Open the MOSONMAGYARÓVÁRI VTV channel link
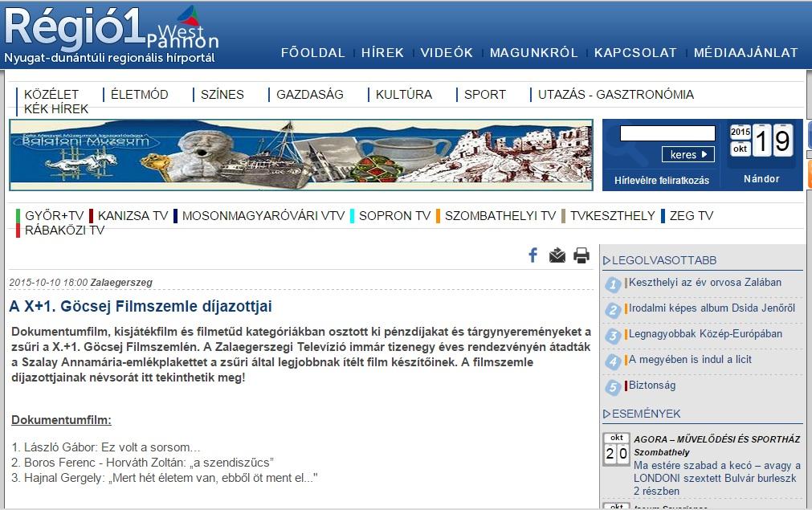The image size is (812, 510). pos(263,216)
